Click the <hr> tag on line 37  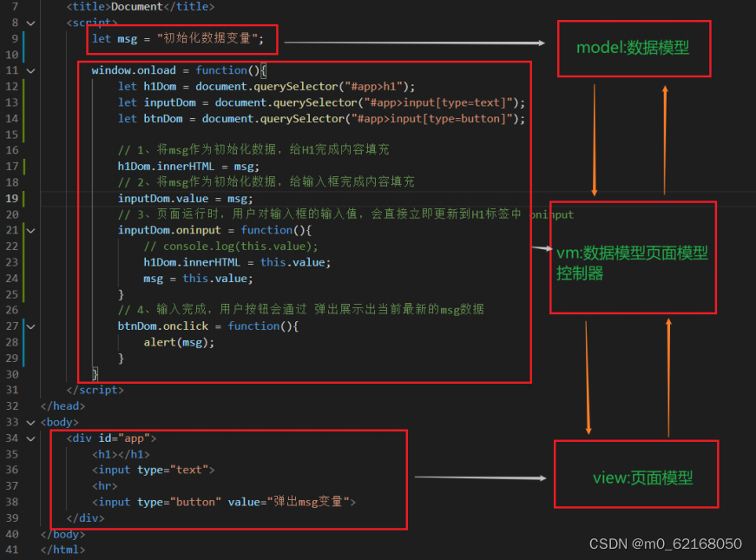pyautogui.click(x=105, y=485)
